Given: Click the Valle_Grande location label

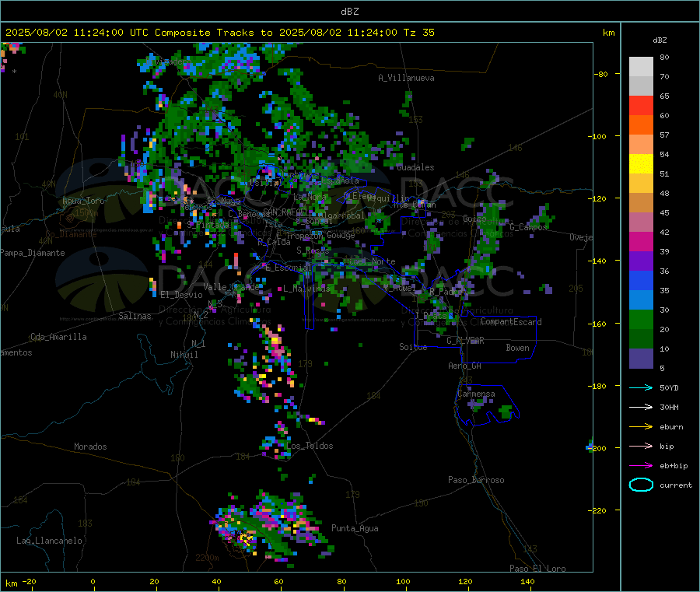Looking at the screenshot, I should pyautogui.click(x=231, y=286).
